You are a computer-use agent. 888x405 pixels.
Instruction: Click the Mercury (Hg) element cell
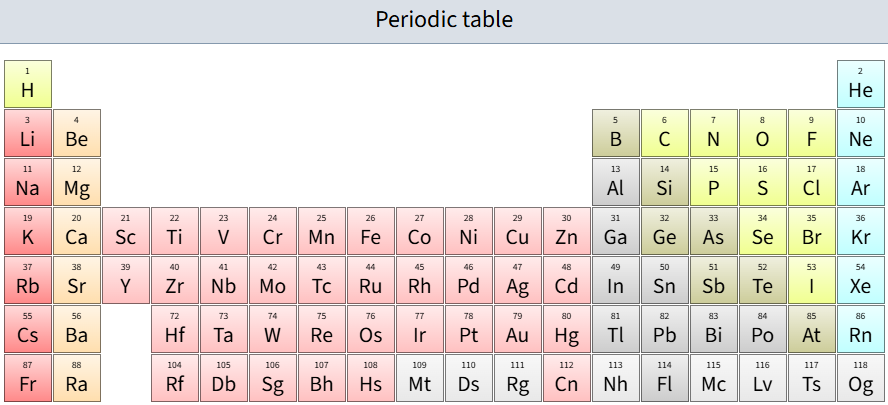pyautogui.click(x=566, y=329)
